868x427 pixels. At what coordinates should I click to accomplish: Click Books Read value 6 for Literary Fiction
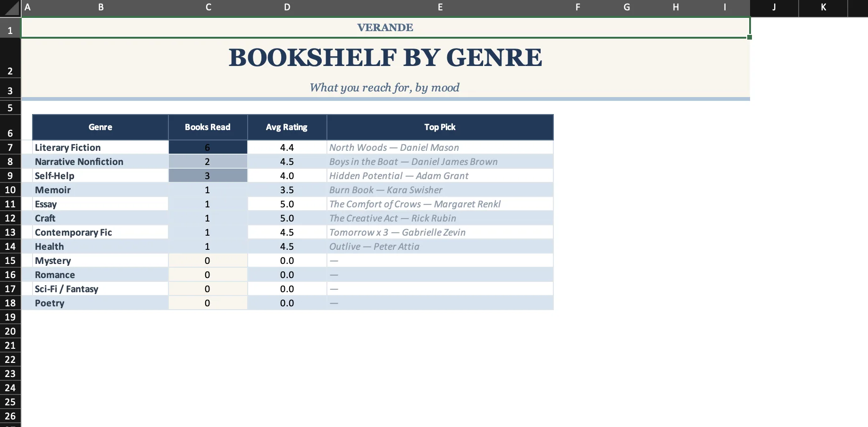point(208,148)
